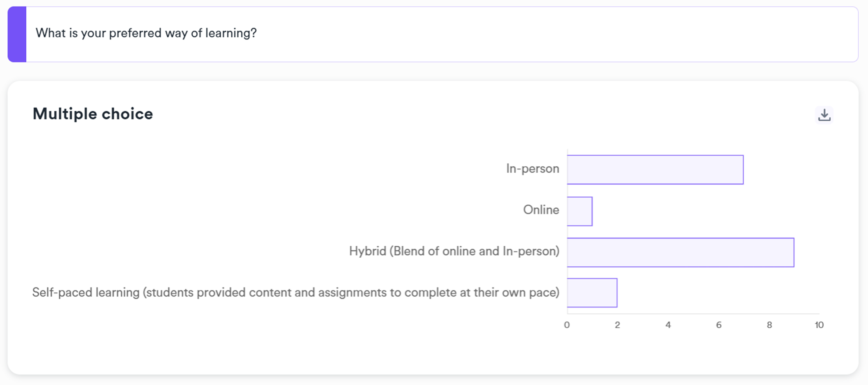Click the axis tick labeled 6

coord(718,325)
